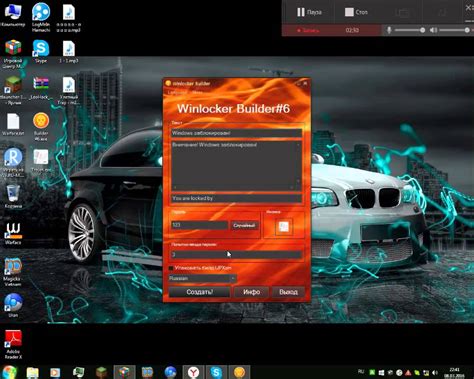The width and height of the screenshot is (474, 379).
Task: Select the Minecraft launcher desktop icon
Action: pyautogui.click(x=13, y=90)
